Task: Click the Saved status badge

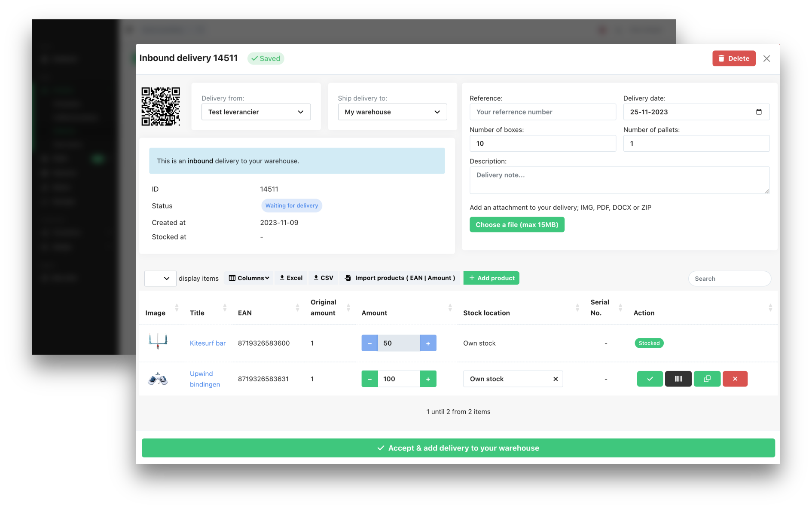Action: (266, 58)
